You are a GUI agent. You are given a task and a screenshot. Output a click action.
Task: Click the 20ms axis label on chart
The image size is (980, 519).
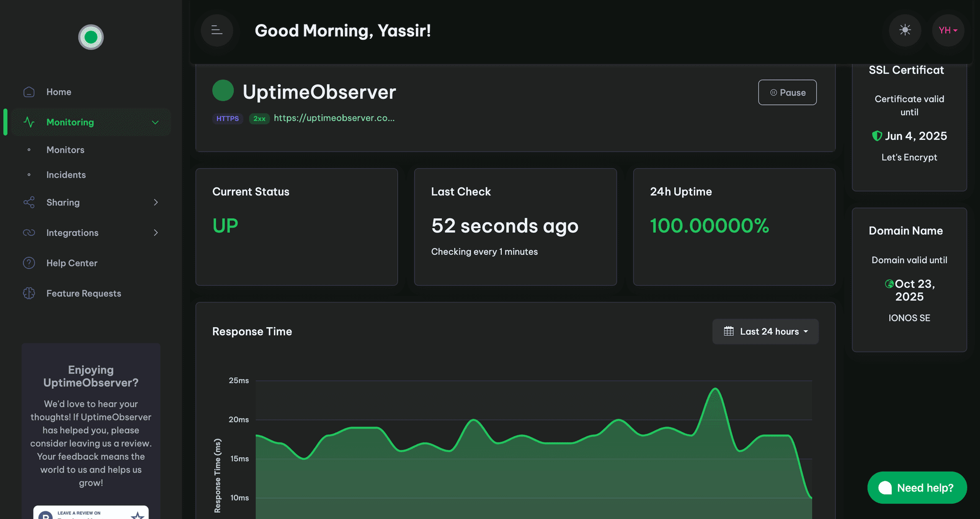coord(239,419)
